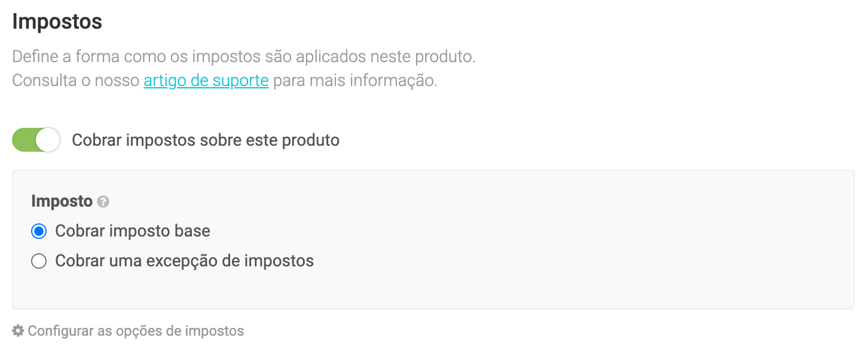Open the "artigo de suporte" link

pos(206,80)
